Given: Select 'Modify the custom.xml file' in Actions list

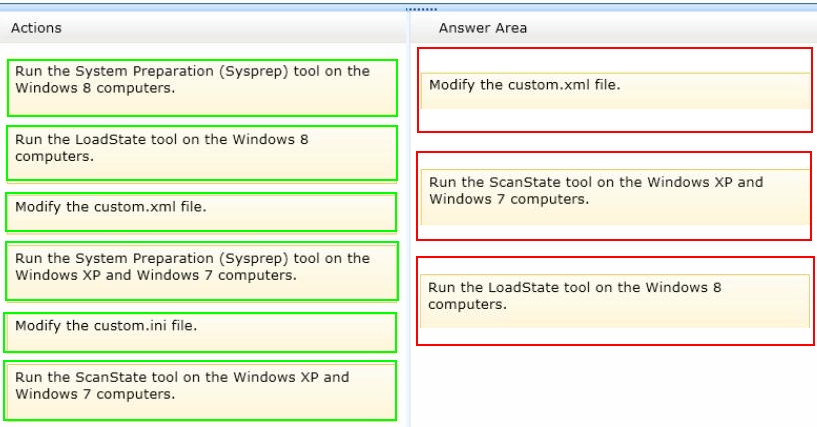Looking at the screenshot, I should click(201, 212).
